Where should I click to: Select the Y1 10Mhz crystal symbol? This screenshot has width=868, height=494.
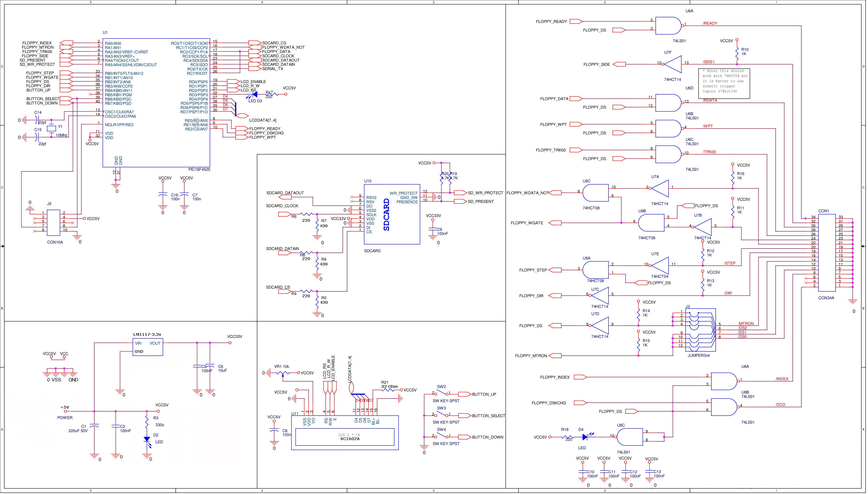(x=51, y=129)
